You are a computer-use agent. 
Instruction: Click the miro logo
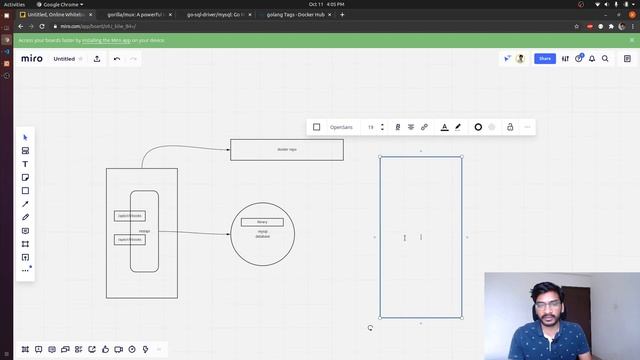32,59
